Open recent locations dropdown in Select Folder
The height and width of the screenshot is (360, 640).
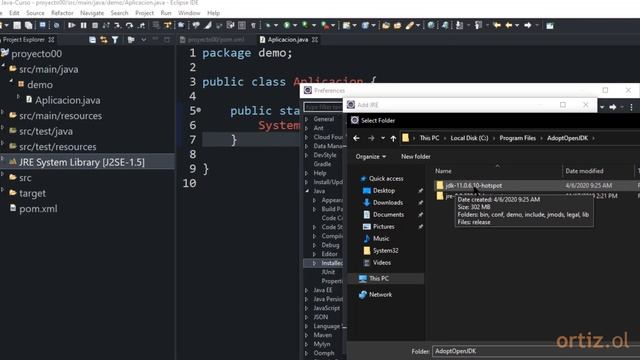pos(383,138)
